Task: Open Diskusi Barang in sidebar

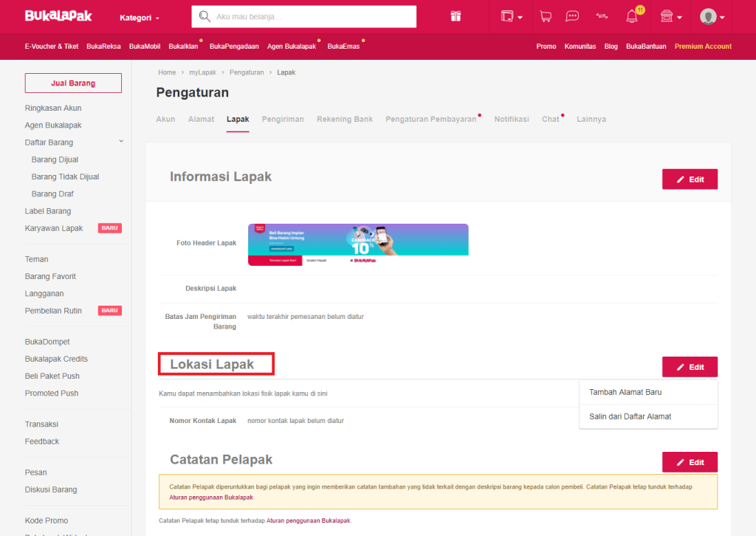Action: tap(51, 489)
